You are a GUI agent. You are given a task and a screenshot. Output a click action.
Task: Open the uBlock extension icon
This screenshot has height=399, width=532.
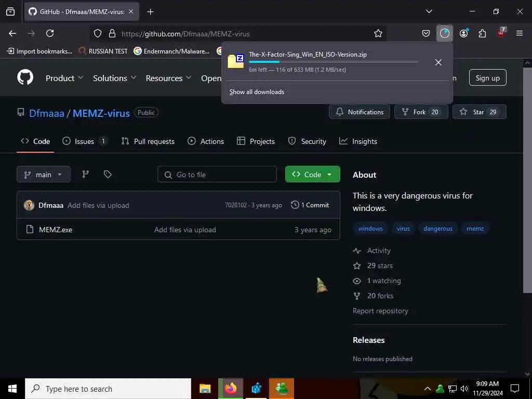click(x=501, y=33)
